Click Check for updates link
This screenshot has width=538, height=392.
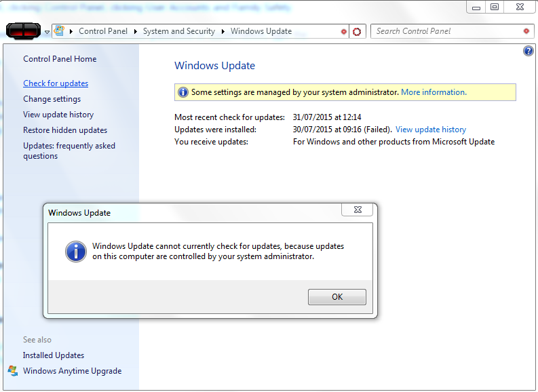point(56,83)
